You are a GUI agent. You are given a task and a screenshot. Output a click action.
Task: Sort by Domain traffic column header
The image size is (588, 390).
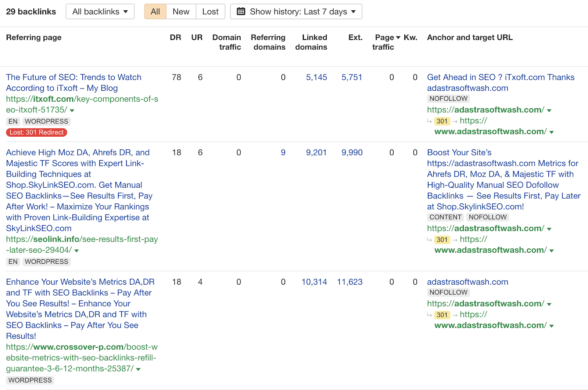[227, 42]
